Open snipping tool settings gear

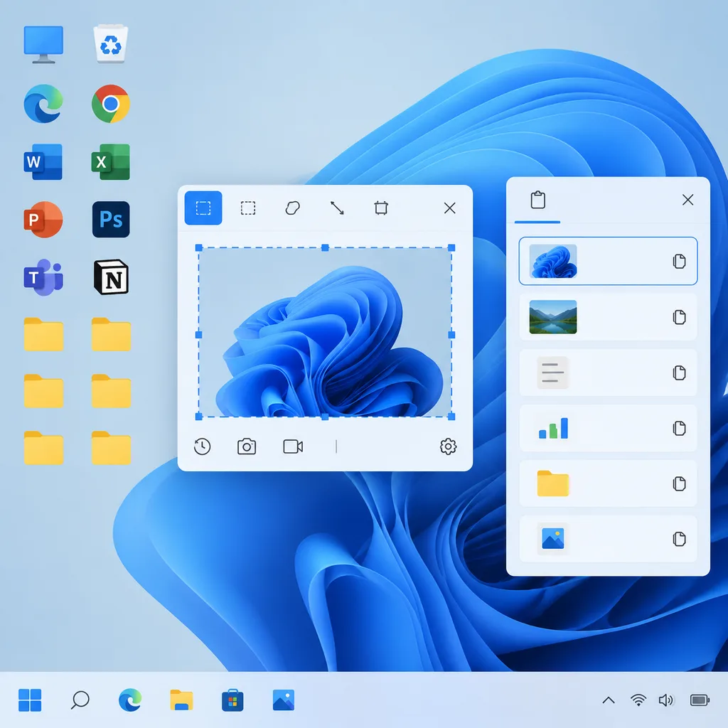448,446
